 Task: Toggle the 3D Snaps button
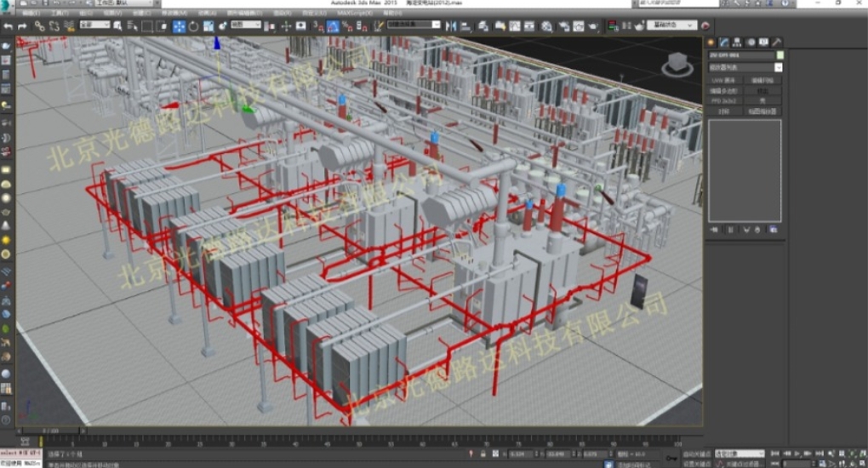[319, 26]
